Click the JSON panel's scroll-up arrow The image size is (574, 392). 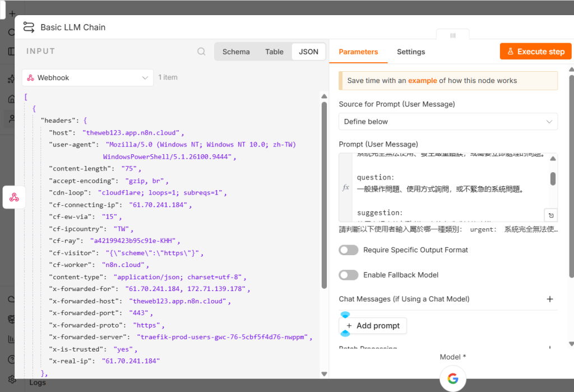[x=324, y=96]
